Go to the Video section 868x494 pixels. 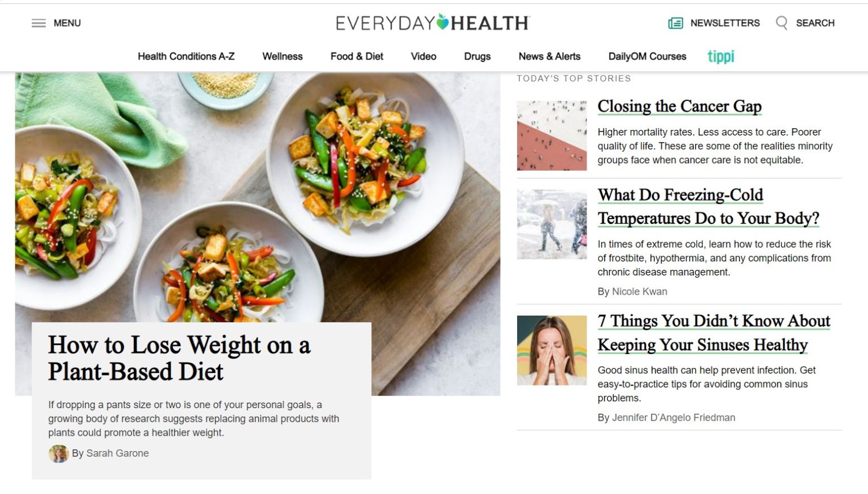point(423,56)
